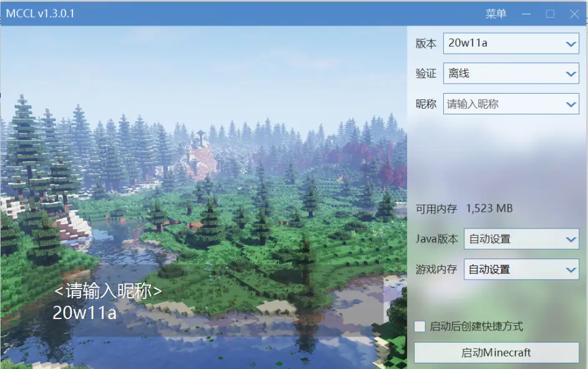Image resolution: width=588 pixels, height=369 pixels.
Task: Click the Java版本 label
Action: 436,239
